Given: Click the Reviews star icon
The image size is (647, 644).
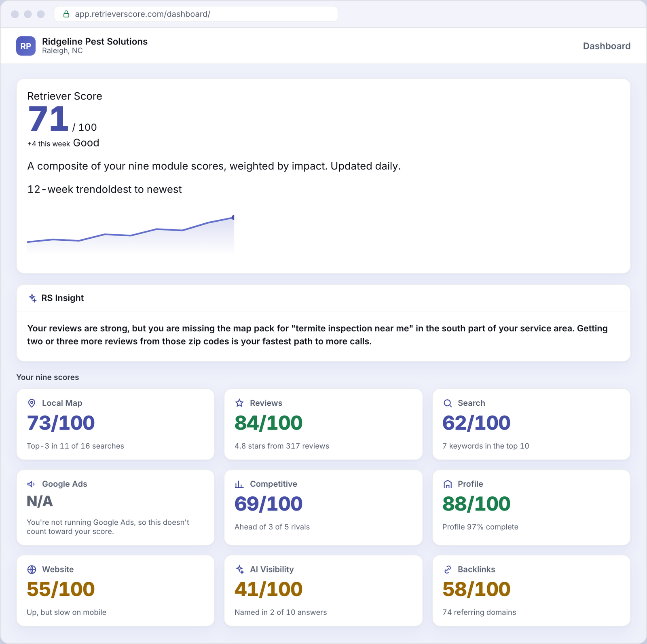Looking at the screenshot, I should [x=239, y=403].
